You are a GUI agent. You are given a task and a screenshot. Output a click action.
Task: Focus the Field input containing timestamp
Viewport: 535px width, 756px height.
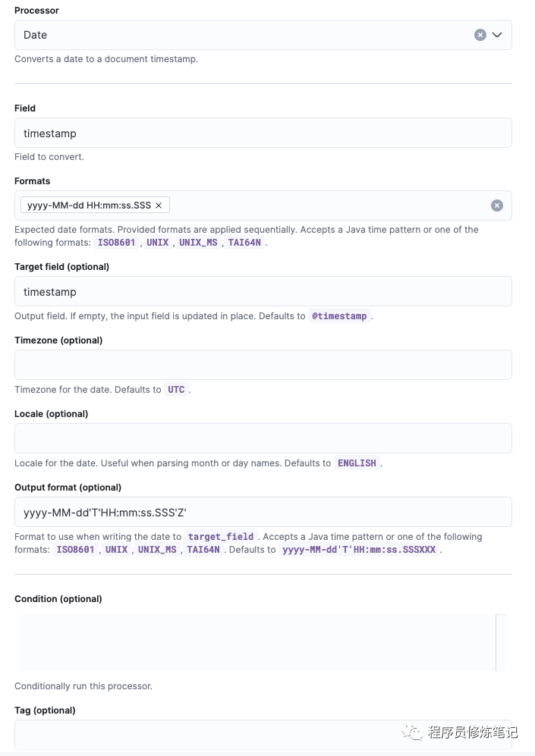[x=263, y=133]
